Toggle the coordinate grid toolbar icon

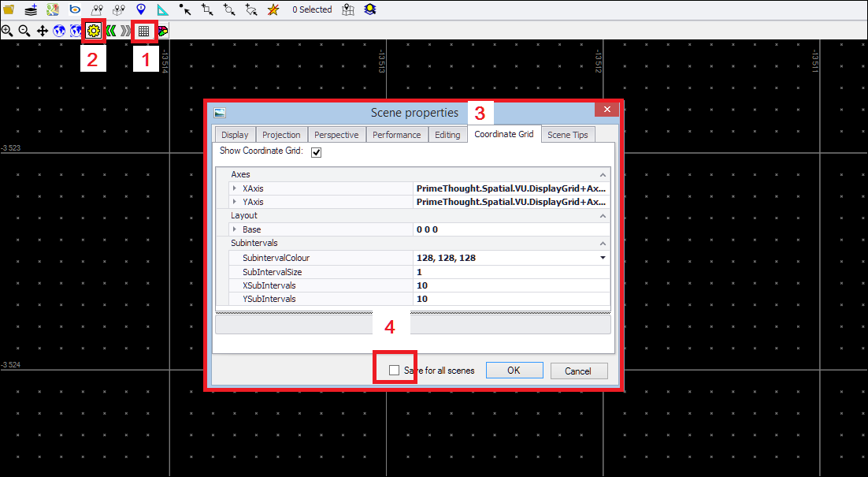click(x=143, y=32)
